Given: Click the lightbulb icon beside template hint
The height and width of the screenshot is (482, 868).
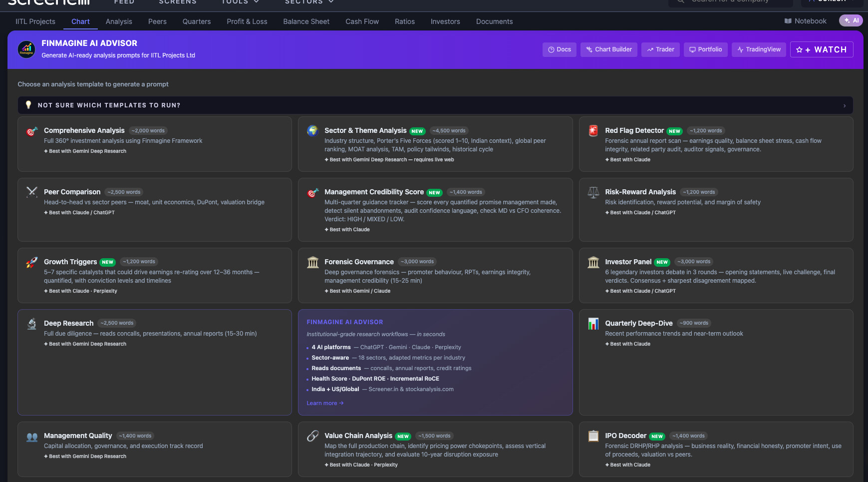Looking at the screenshot, I should point(28,105).
